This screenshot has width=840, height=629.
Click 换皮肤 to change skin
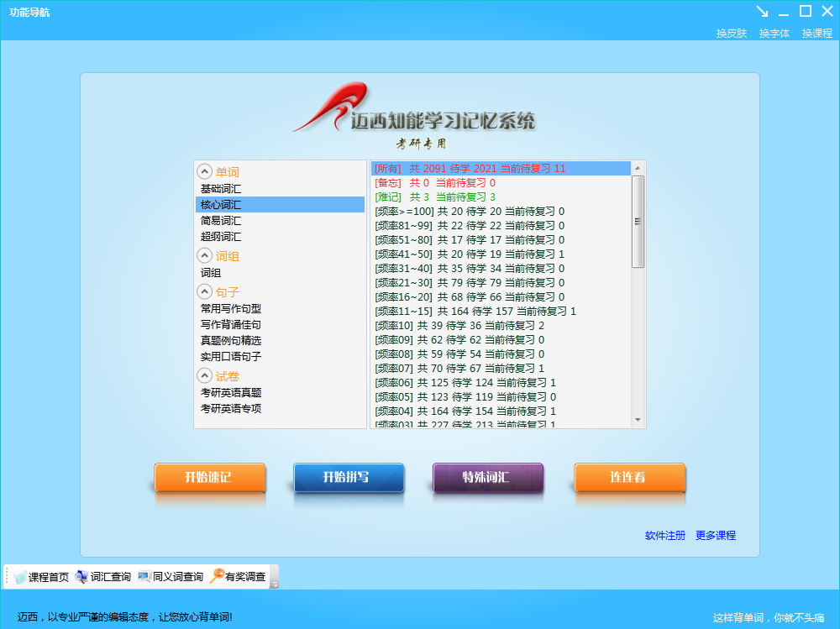click(x=731, y=34)
